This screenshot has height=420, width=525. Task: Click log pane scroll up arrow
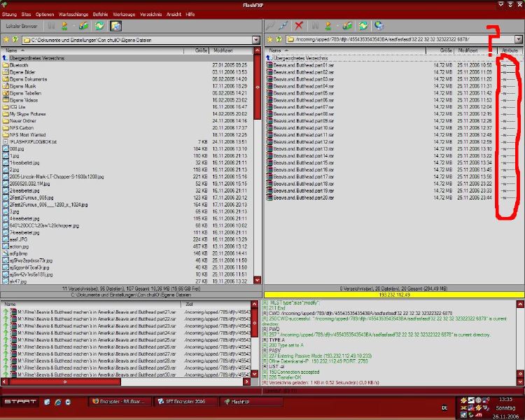tap(520, 304)
